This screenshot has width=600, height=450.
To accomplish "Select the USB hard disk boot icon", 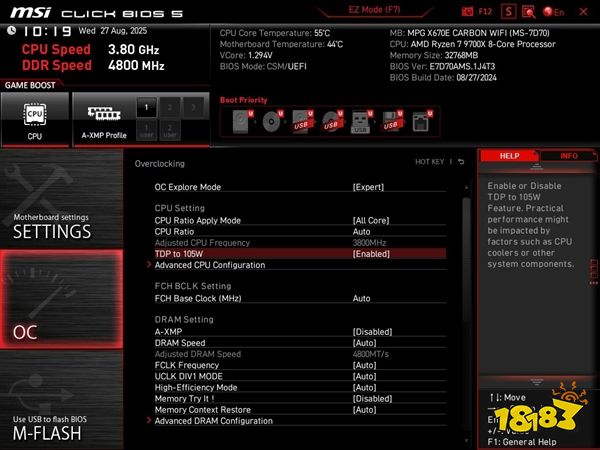I will tap(302, 122).
